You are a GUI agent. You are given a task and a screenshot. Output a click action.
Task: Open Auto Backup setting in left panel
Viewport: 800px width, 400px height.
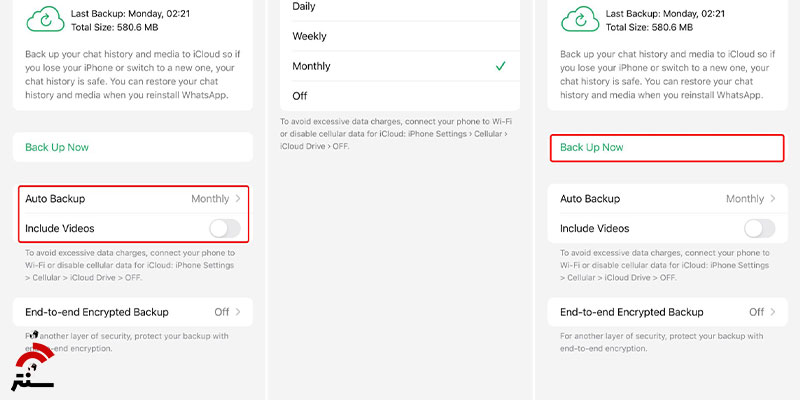coord(133,199)
